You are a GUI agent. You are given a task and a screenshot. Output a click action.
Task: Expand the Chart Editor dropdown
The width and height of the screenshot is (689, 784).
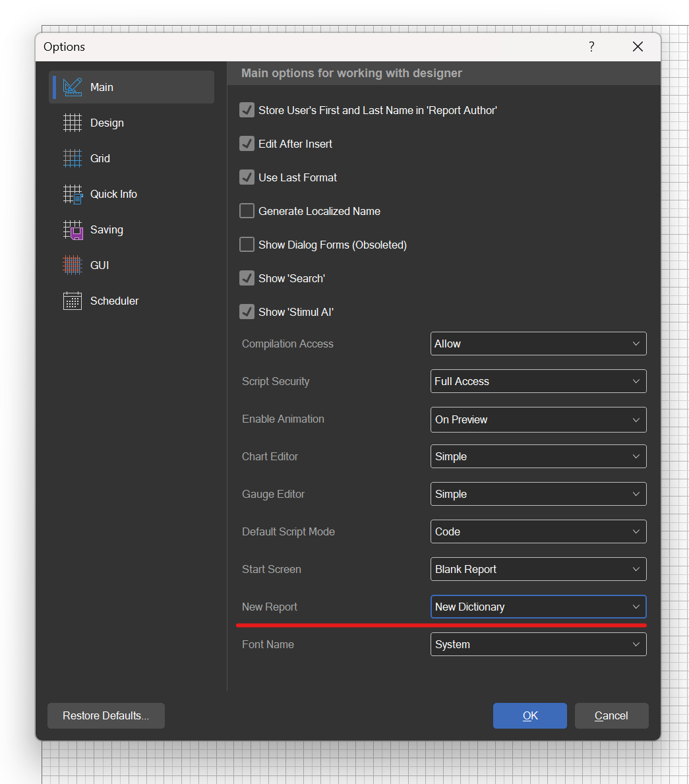[539, 456]
